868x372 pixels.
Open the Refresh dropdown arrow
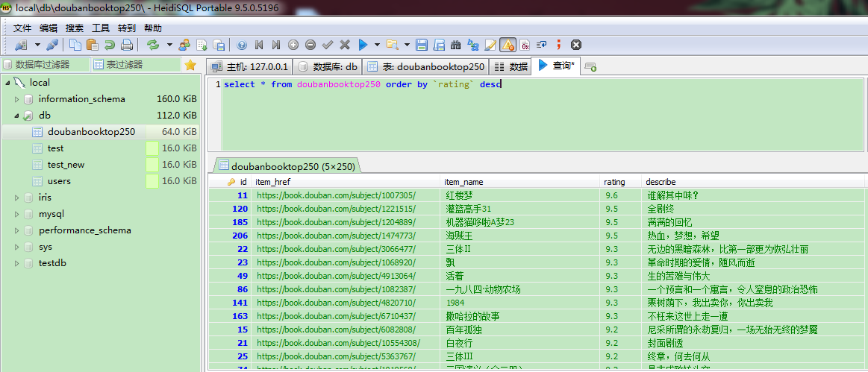(169, 45)
